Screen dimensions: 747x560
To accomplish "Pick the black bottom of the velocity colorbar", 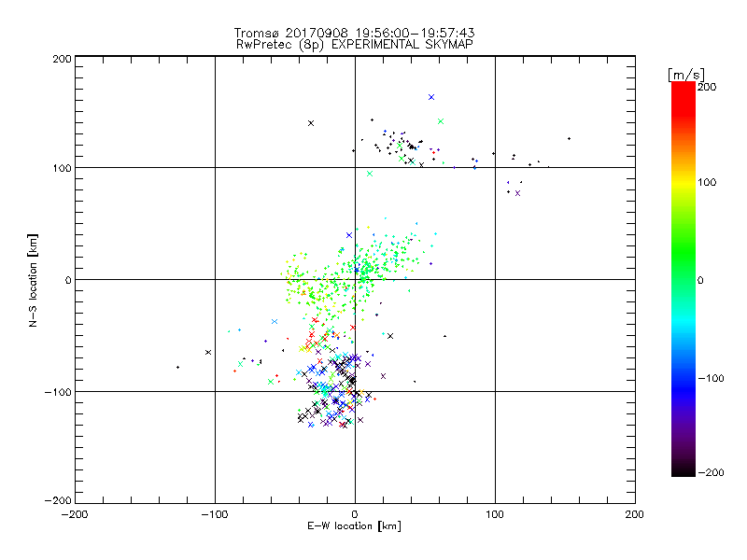I will click(684, 469).
